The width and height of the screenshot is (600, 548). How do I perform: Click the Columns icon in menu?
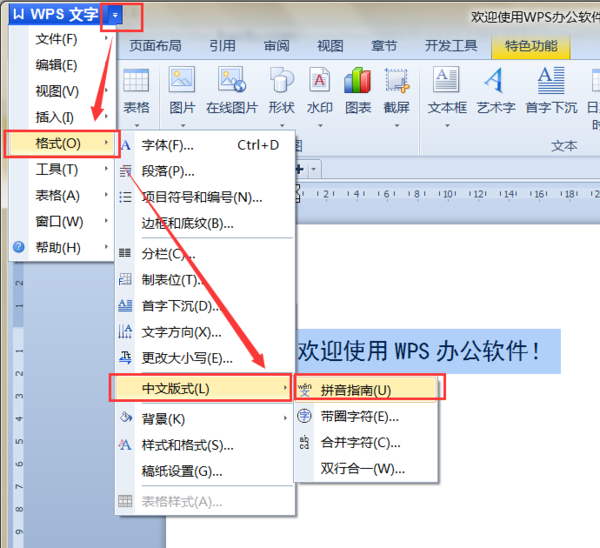click(x=125, y=253)
